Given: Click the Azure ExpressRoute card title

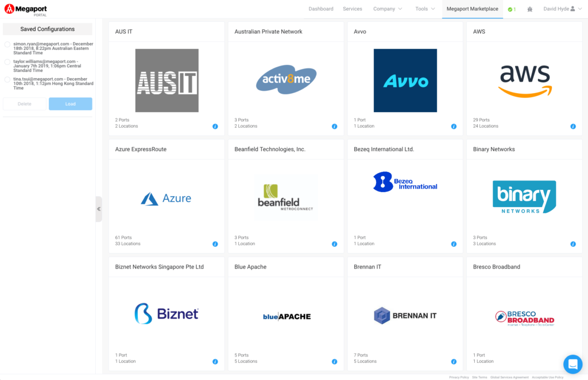Looking at the screenshot, I should 141,149.
